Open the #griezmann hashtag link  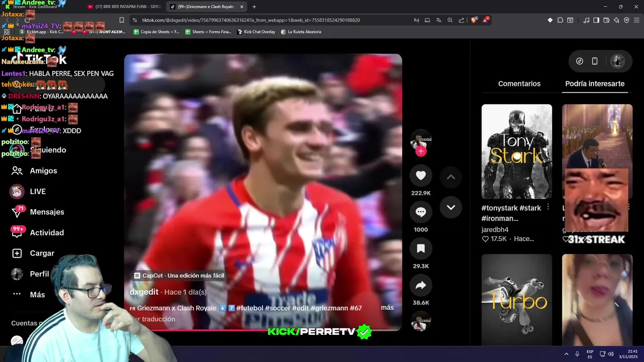coord(330,308)
